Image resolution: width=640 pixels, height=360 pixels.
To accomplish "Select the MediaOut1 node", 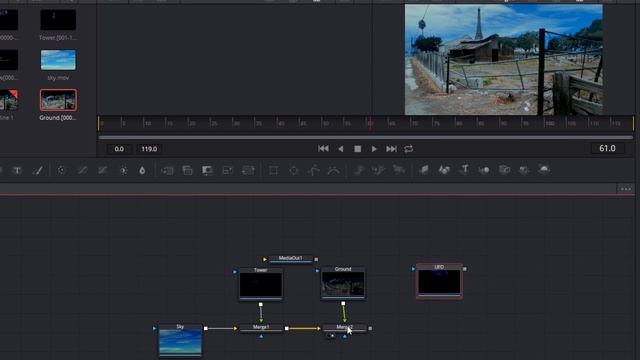I will (x=291, y=259).
